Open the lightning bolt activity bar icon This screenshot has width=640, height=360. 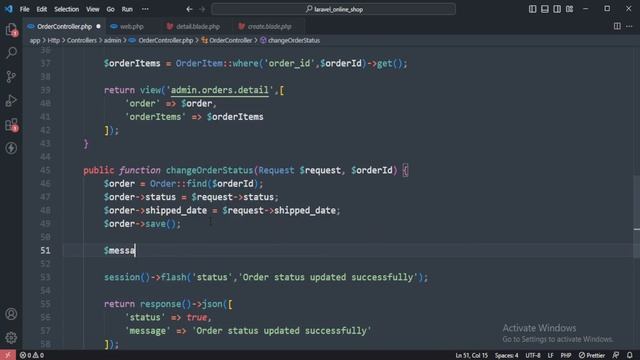click(11, 148)
